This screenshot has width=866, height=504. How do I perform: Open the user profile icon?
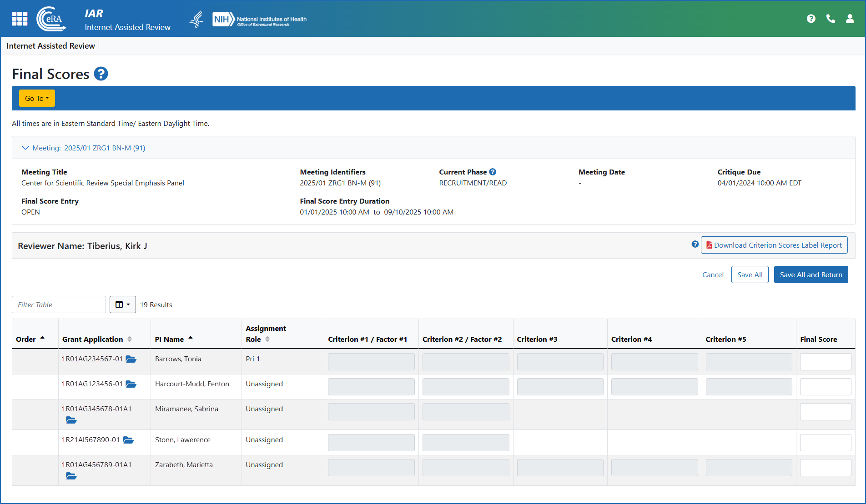[x=850, y=19]
